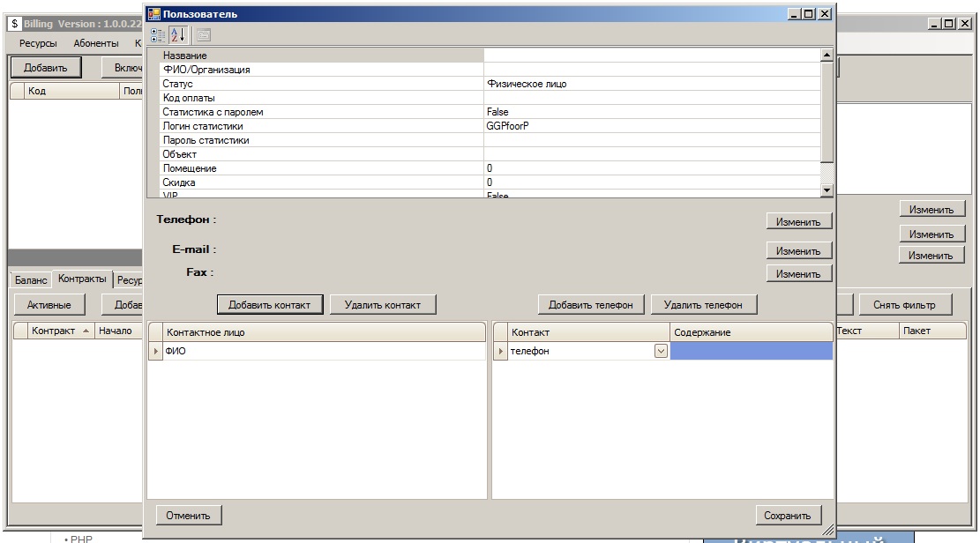Click the highlighted Содержание cell
Screen dimensions: 980x543
[x=752, y=351]
